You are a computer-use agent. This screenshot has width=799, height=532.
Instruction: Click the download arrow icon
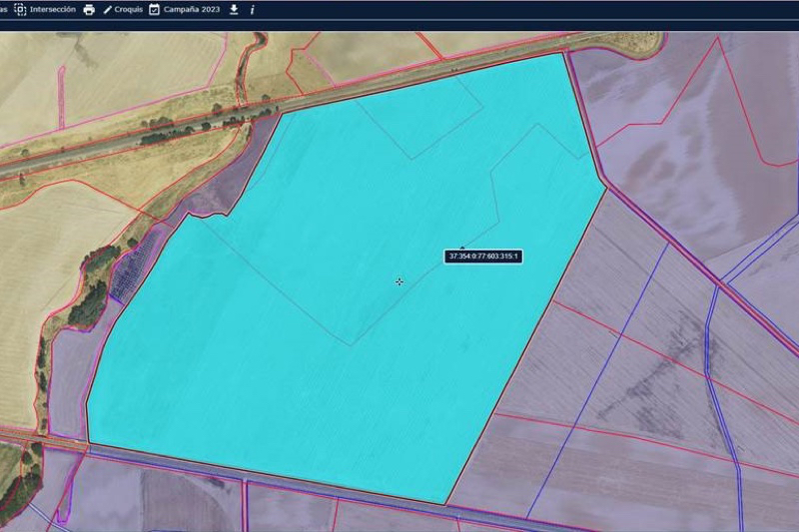point(234,9)
